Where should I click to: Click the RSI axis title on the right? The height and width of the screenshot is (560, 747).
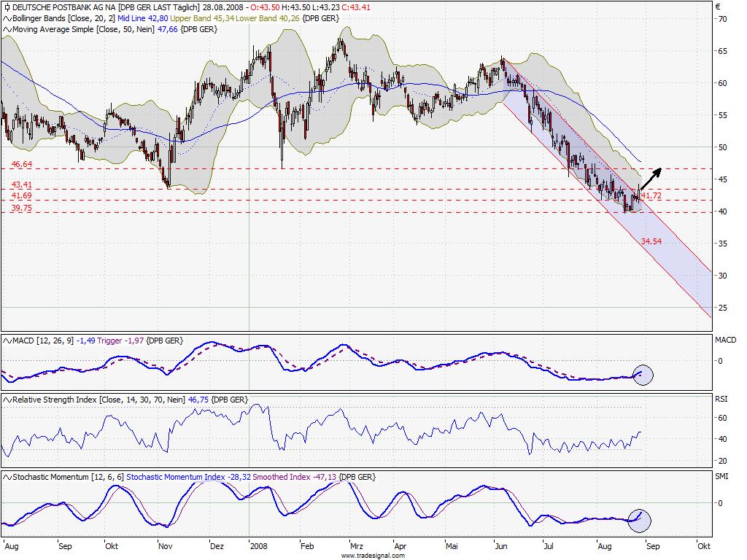point(721,399)
